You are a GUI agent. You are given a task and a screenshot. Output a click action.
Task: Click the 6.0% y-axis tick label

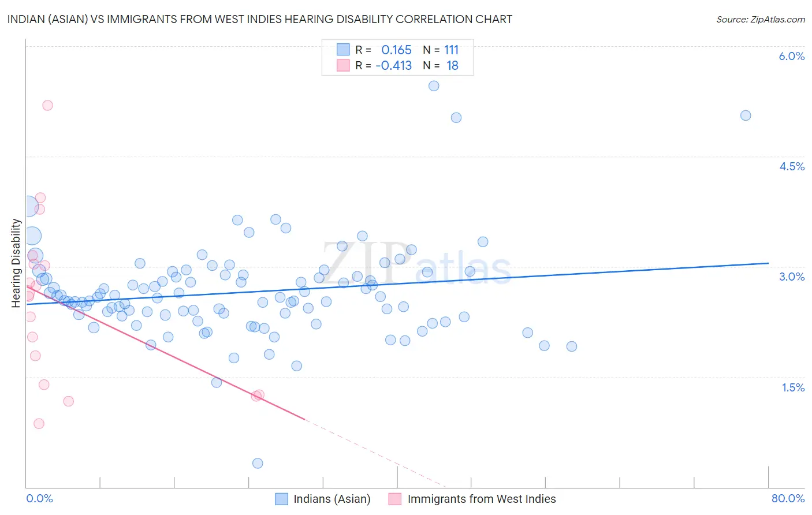tap(792, 56)
